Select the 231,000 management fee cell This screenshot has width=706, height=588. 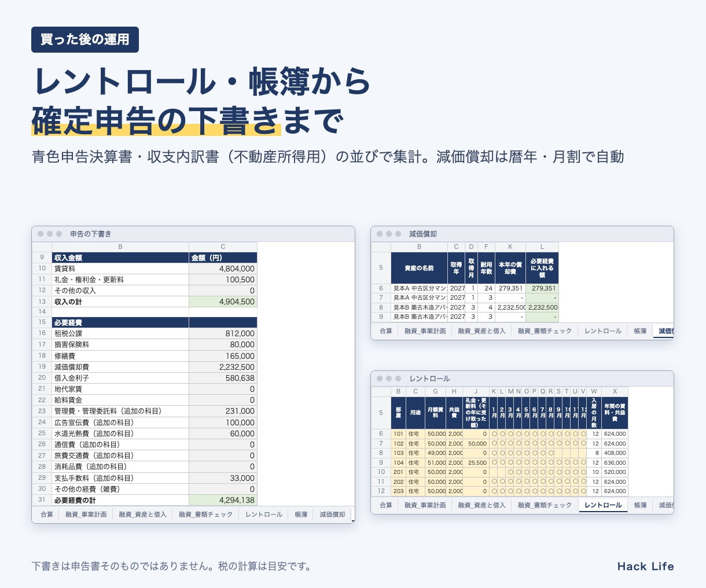(x=223, y=411)
